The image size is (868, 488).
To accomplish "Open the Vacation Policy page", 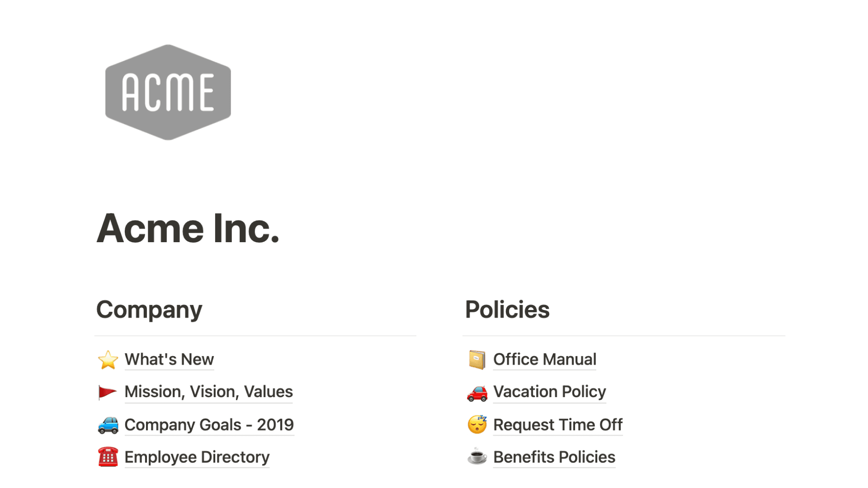I will tap(550, 392).
